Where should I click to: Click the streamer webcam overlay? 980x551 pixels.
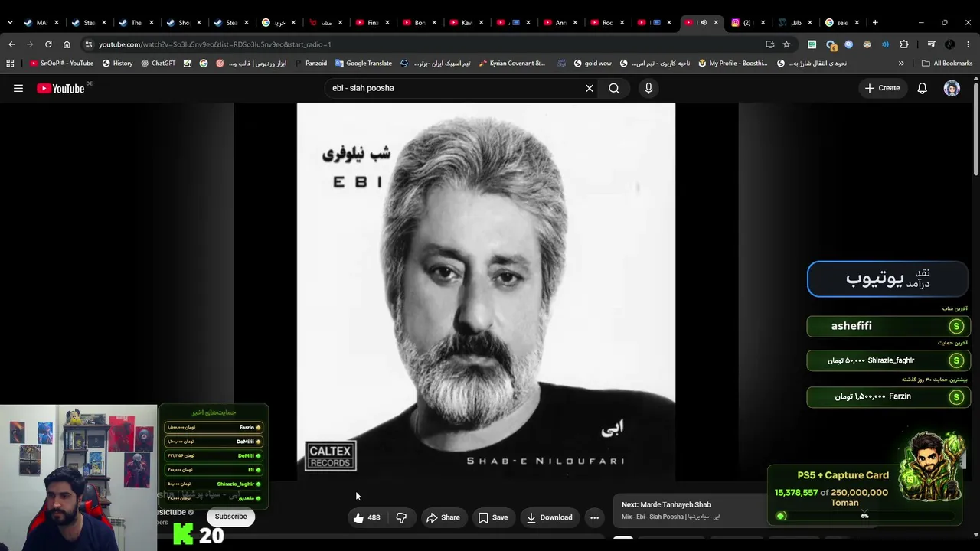click(x=78, y=478)
